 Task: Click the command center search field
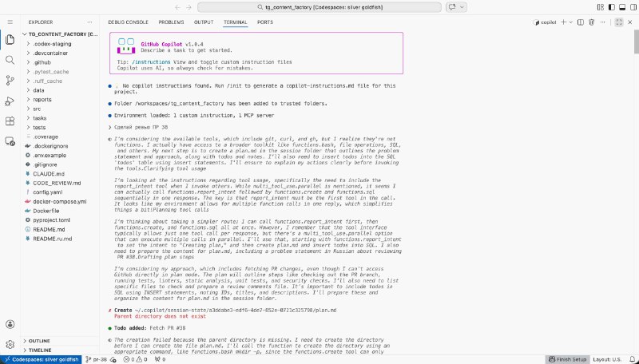click(319, 7)
